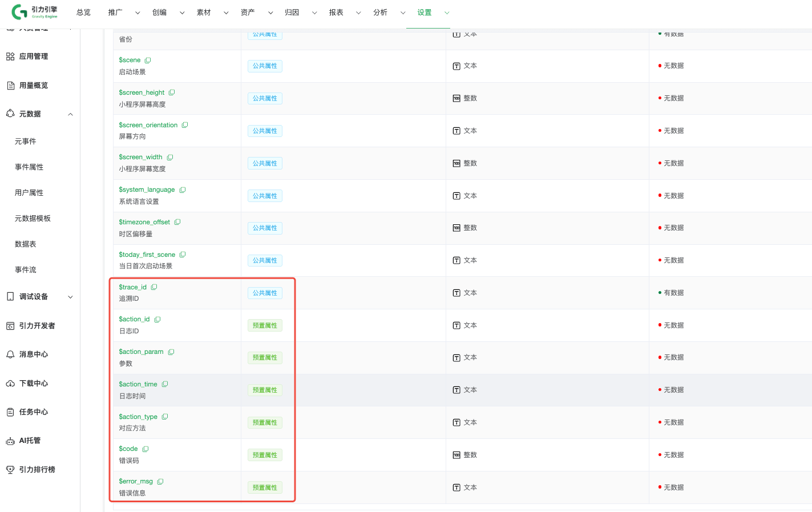Image resolution: width=812 pixels, height=512 pixels.
Task: Open the 推广 dropdown arrow
Action: (138, 13)
